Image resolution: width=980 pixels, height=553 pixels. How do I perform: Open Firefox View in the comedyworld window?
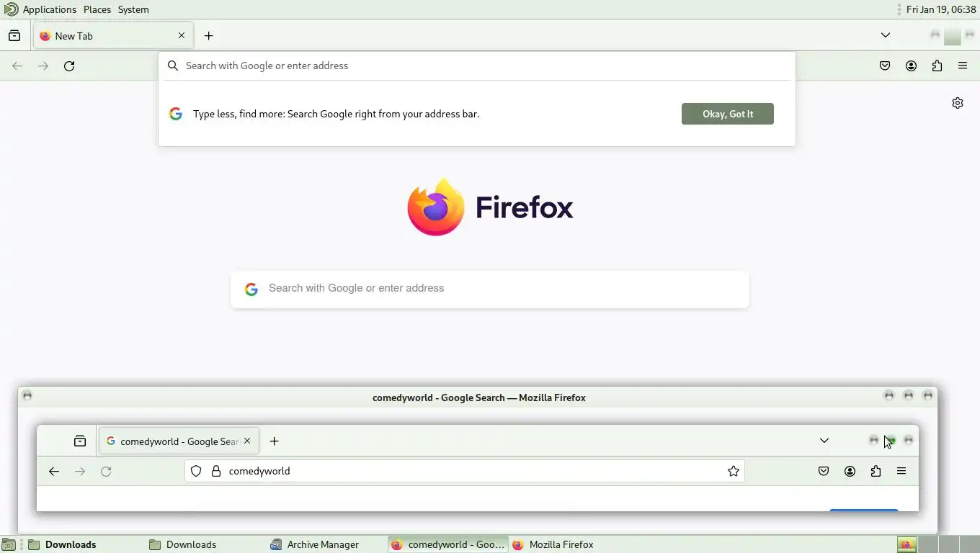click(x=80, y=441)
